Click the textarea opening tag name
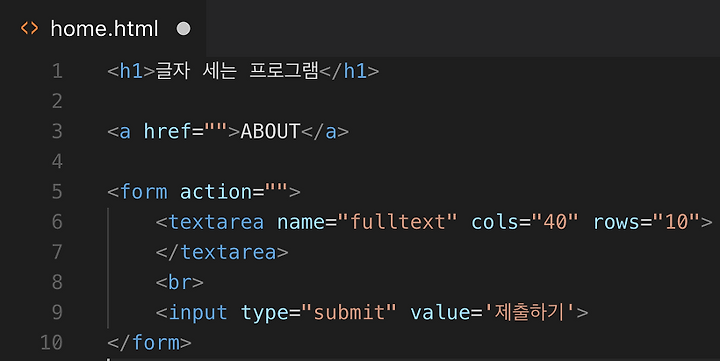The height and width of the screenshot is (361, 720). pyautogui.click(x=216, y=222)
